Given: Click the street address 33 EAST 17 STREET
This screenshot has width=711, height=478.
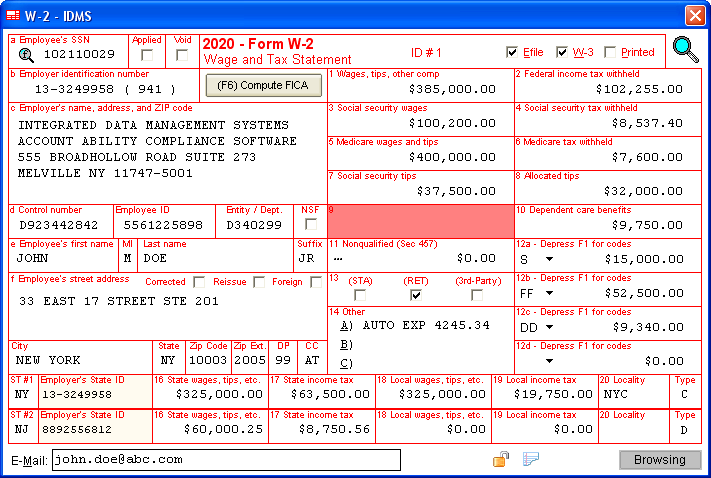Looking at the screenshot, I should 119,301.
